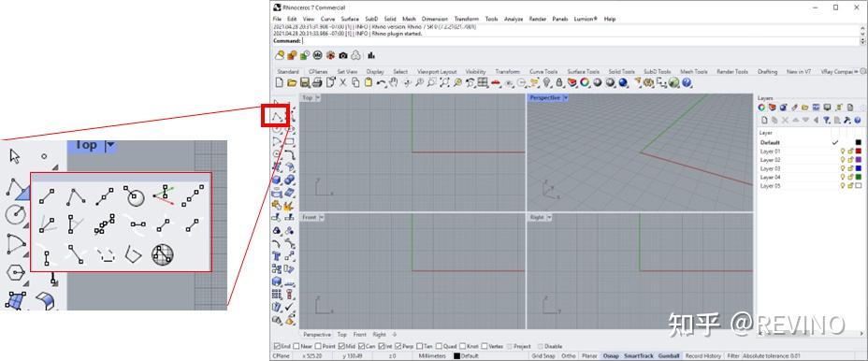Click the padlock Lock Objects icon in toolbar
Image resolution: width=868 pixels, height=361 pixels.
click(x=559, y=82)
